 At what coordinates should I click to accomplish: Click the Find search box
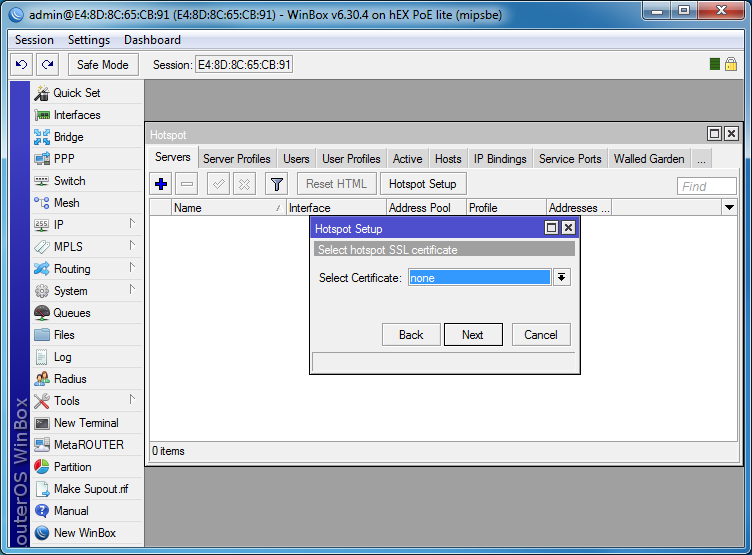(x=706, y=186)
